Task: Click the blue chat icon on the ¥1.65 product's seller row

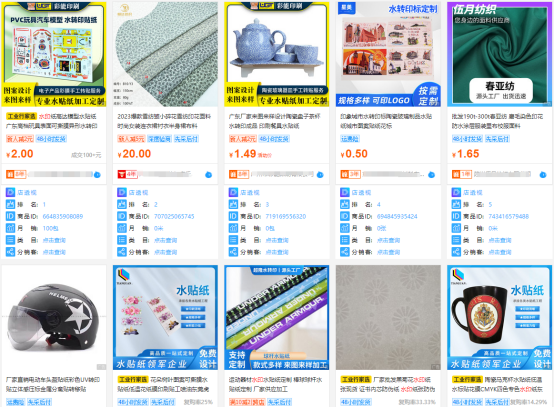Action: (543, 175)
